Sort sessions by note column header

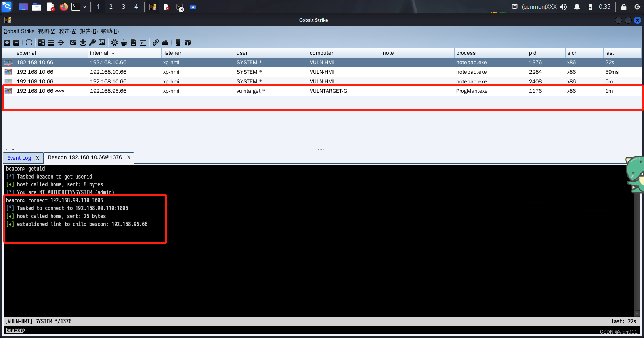click(x=417, y=53)
